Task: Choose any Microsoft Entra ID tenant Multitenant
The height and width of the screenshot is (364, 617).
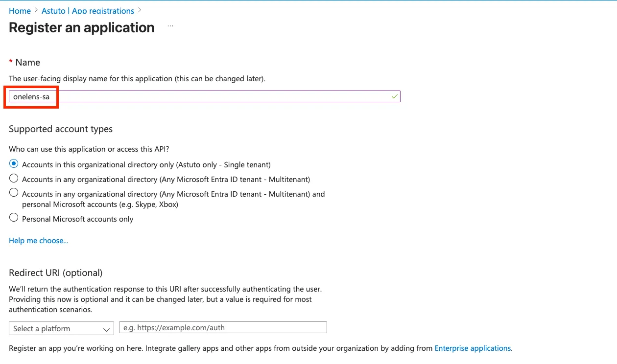Action: click(x=14, y=179)
